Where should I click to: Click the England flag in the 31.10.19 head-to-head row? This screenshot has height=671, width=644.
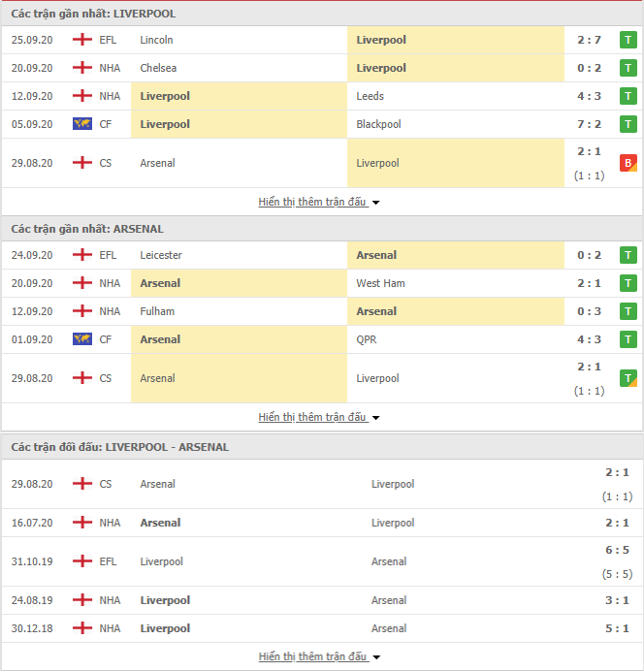point(82,561)
